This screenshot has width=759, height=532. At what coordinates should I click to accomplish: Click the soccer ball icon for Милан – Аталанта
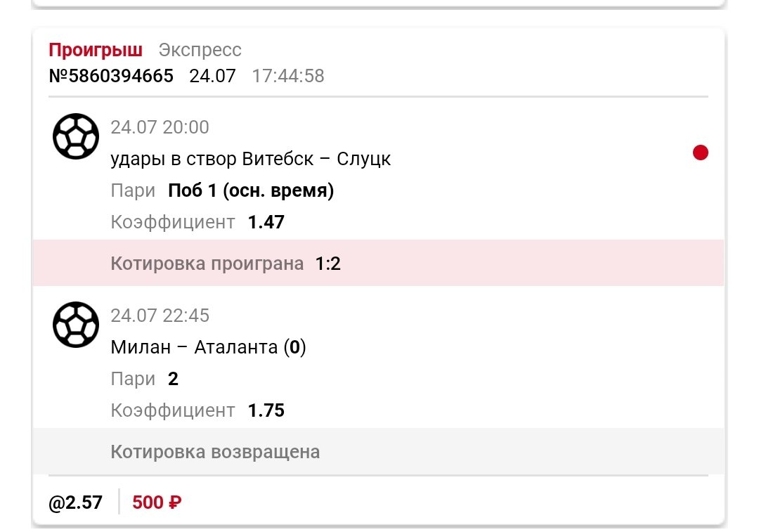pyautogui.click(x=76, y=324)
